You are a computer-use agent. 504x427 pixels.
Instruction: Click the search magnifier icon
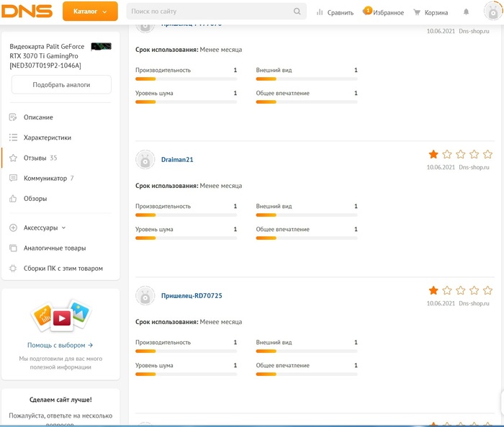click(x=297, y=12)
